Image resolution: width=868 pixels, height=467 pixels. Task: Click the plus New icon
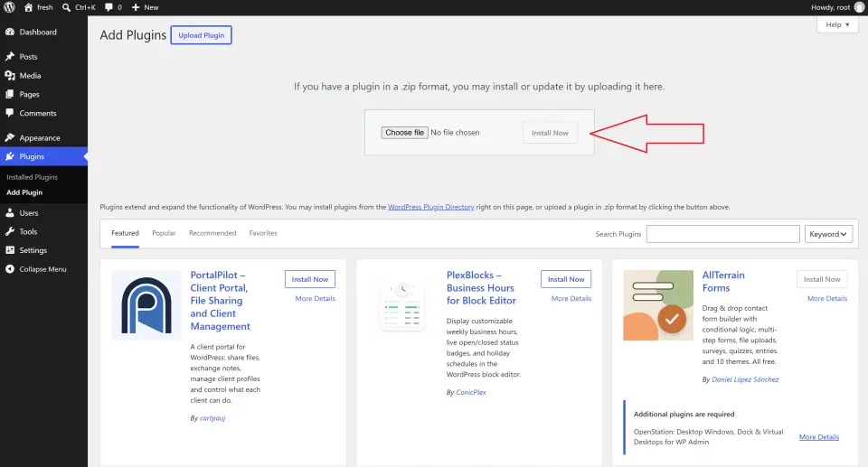136,7
